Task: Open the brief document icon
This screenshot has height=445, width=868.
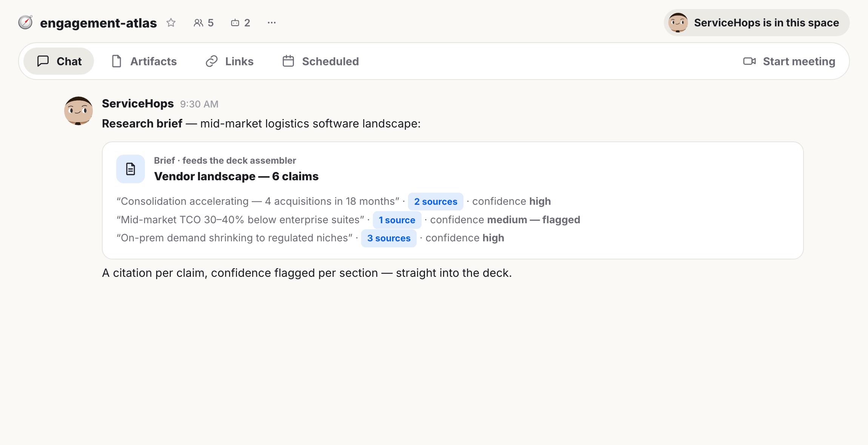Action: pyautogui.click(x=131, y=169)
